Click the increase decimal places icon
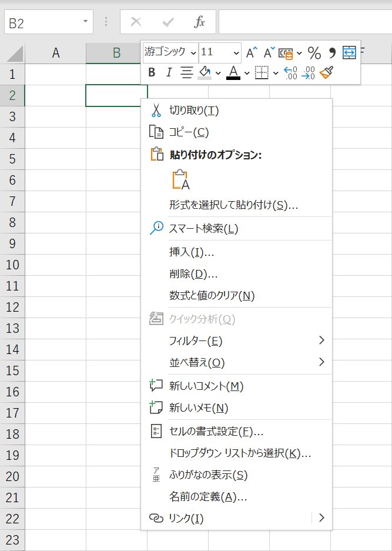The width and height of the screenshot is (392, 551). point(290,73)
